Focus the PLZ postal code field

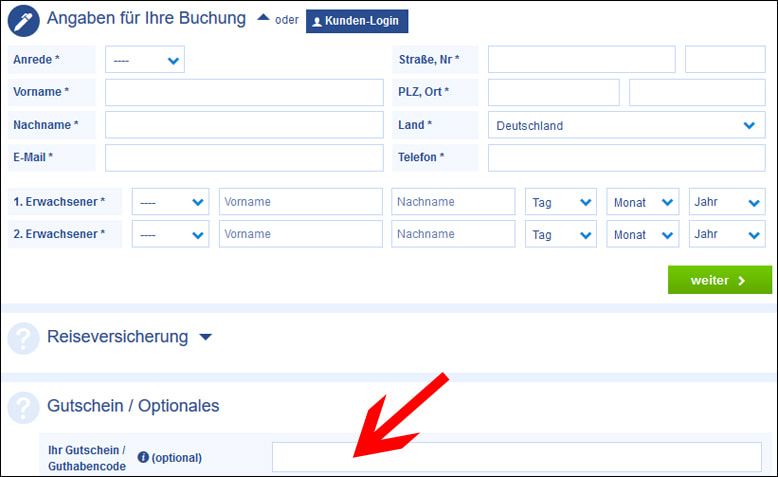[x=554, y=92]
